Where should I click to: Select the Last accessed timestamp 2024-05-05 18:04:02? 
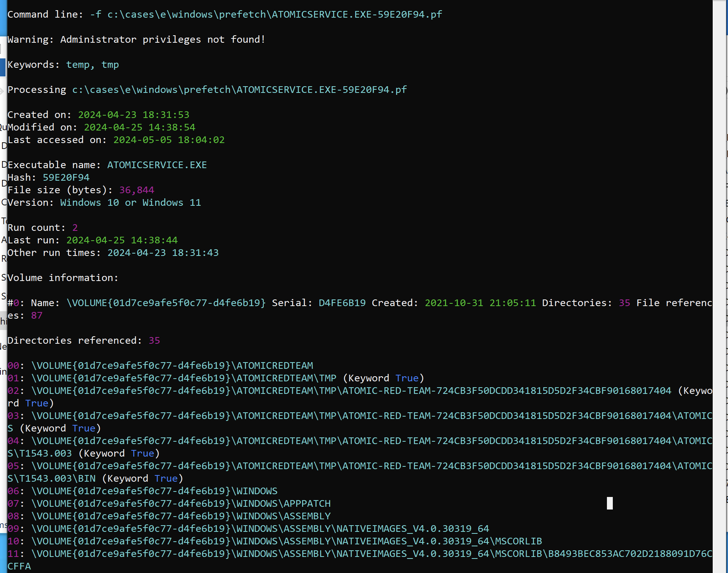[169, 140]
